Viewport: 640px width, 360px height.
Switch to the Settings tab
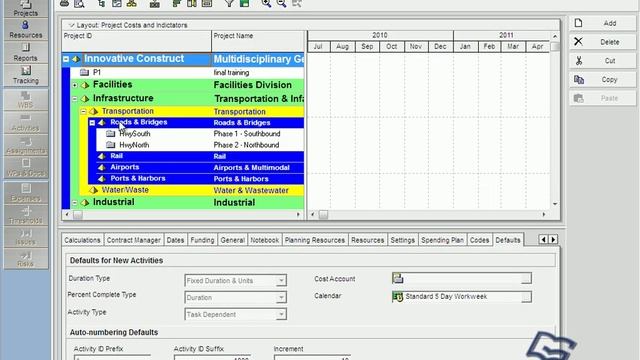pos(402,240)
